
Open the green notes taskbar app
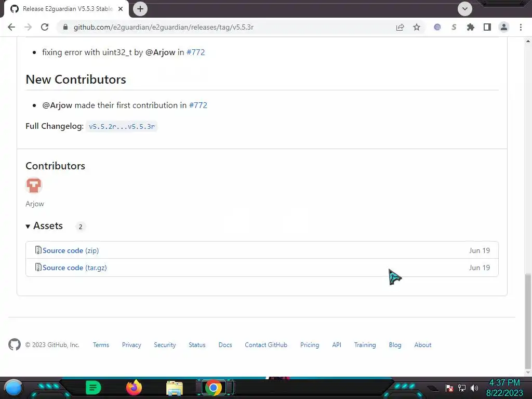[94, 388]
